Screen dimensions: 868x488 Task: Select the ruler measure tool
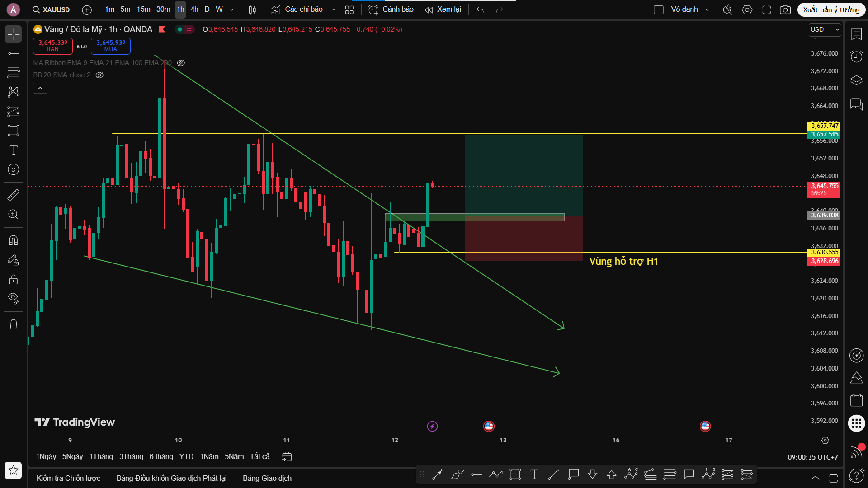coord(14,195)
